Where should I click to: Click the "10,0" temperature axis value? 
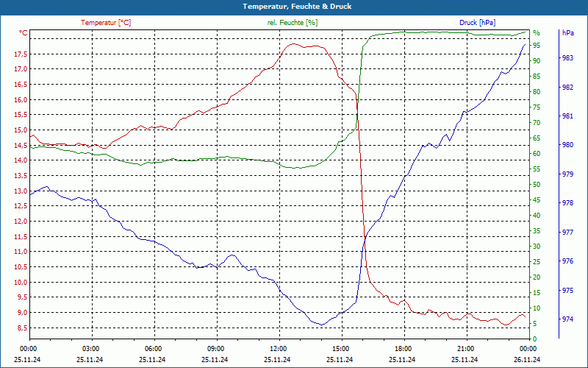pyautogui.click(x=21, y=283)
